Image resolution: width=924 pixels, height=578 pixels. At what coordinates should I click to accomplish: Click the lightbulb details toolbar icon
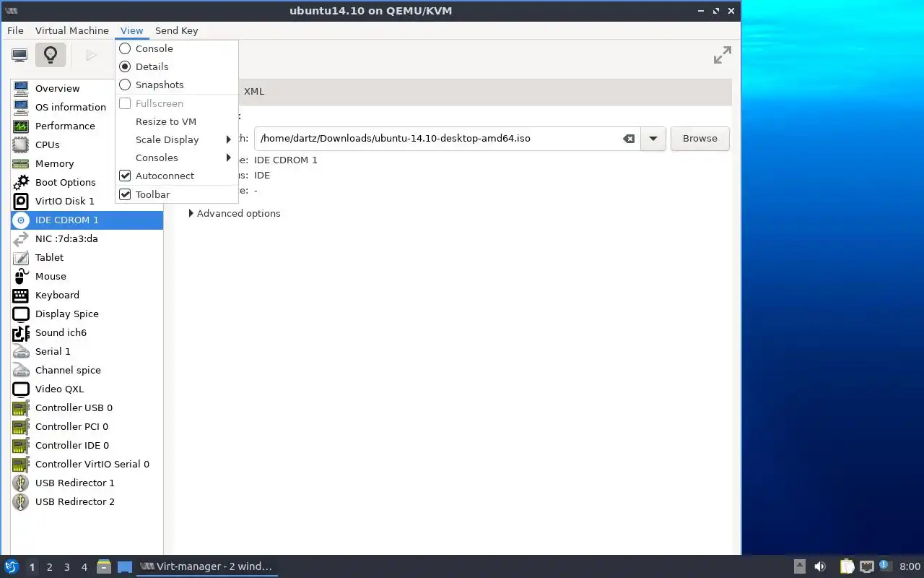[x=50, y=55]
